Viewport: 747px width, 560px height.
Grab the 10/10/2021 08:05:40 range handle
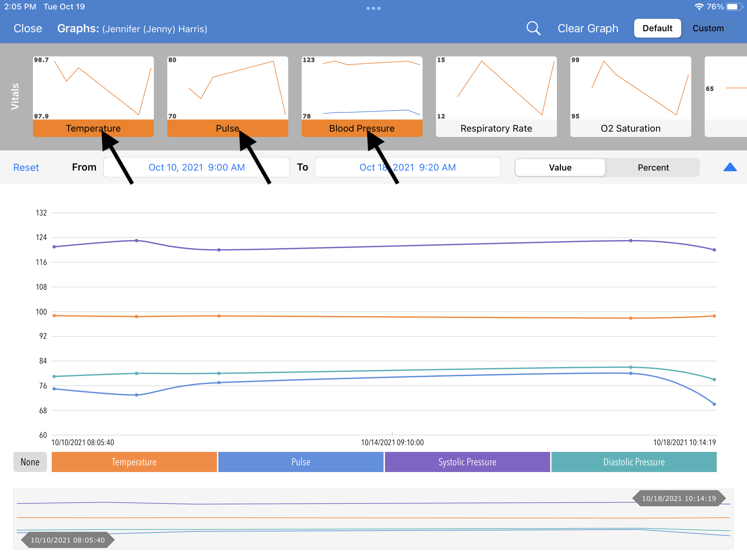[x=68, y=540]
